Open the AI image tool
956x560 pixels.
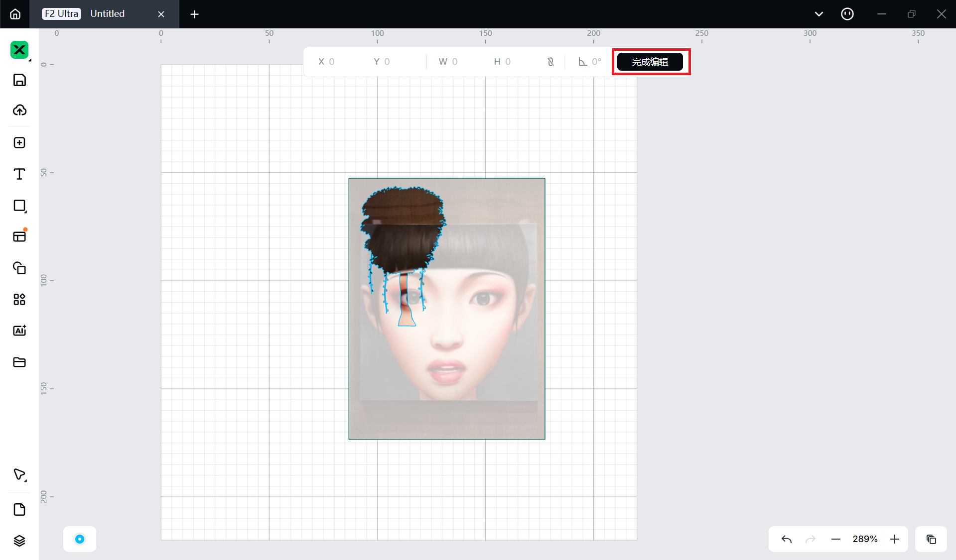(x=19, y=331)
